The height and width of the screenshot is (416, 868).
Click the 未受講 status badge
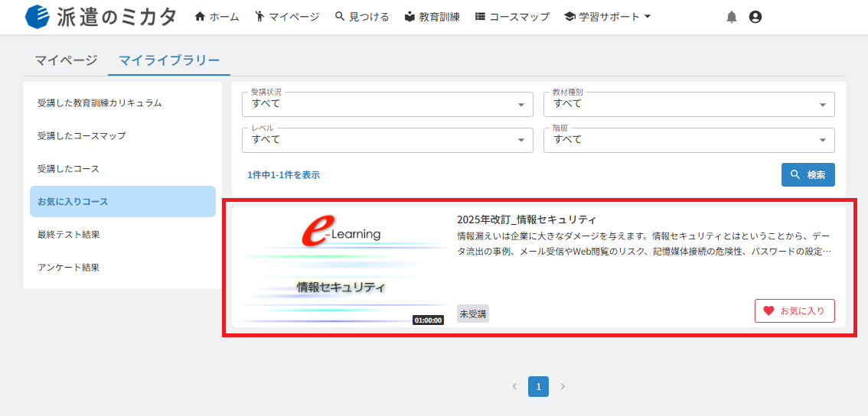coord(473,314)
